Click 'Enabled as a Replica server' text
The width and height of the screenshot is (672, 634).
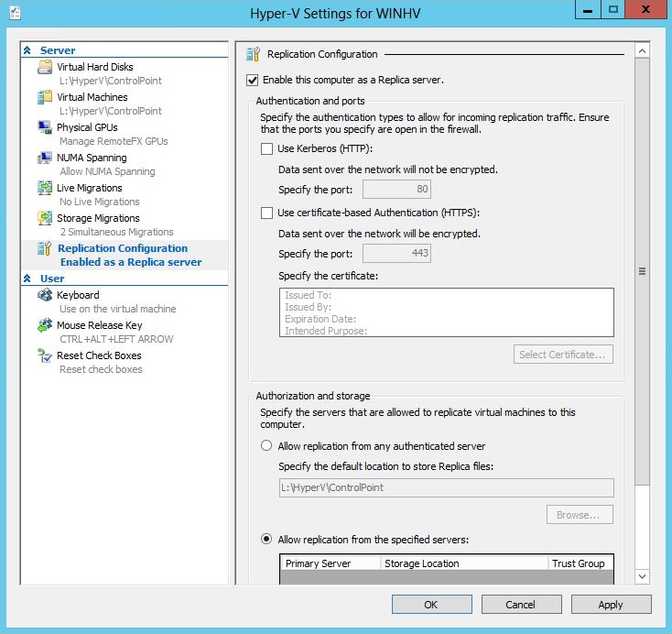click(x=131, y=262)
